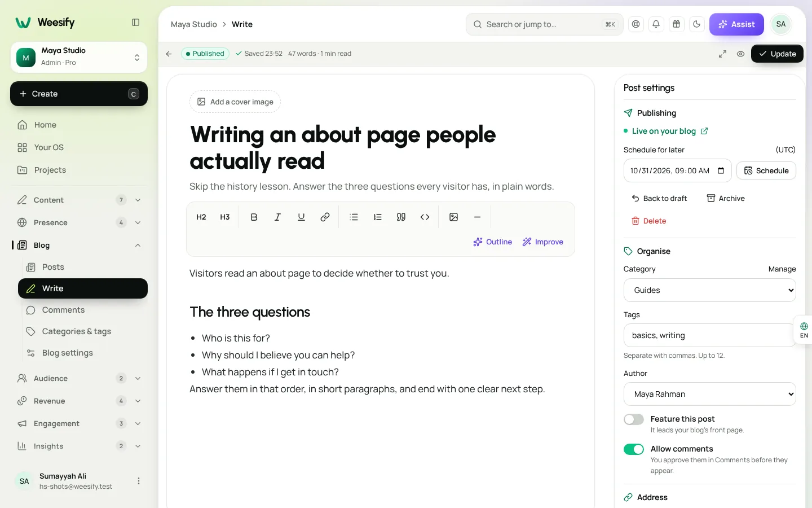This screenshot has height=508, width=812.
Task: Go back with the arrow icon
Action: coord(169,54)
